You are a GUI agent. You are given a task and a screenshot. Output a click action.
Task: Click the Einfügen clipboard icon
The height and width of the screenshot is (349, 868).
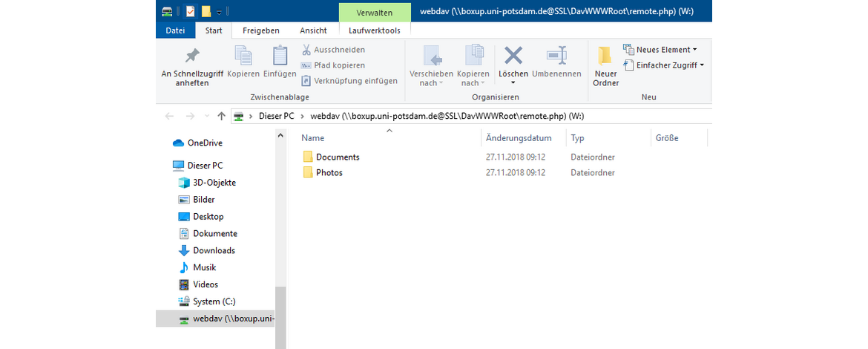280,56
